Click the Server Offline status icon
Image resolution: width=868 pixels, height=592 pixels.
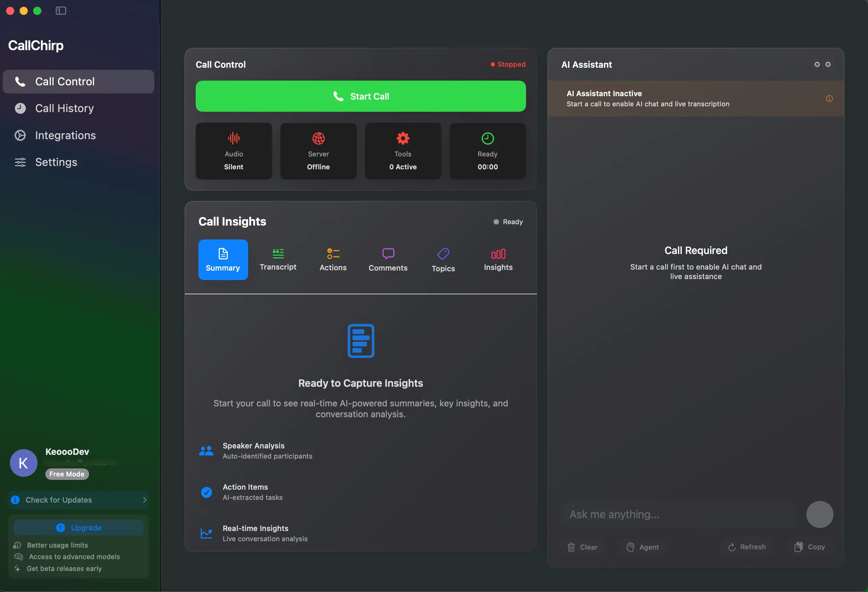tap(318, 138)
